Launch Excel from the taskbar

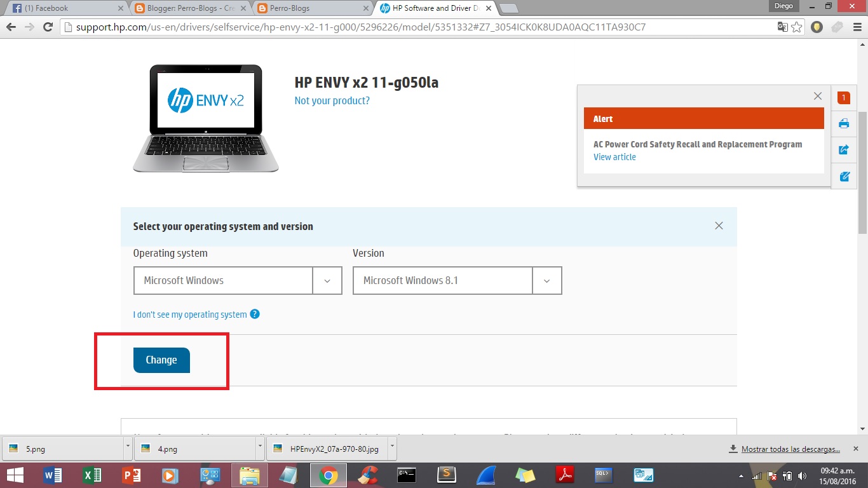[92, 475]
